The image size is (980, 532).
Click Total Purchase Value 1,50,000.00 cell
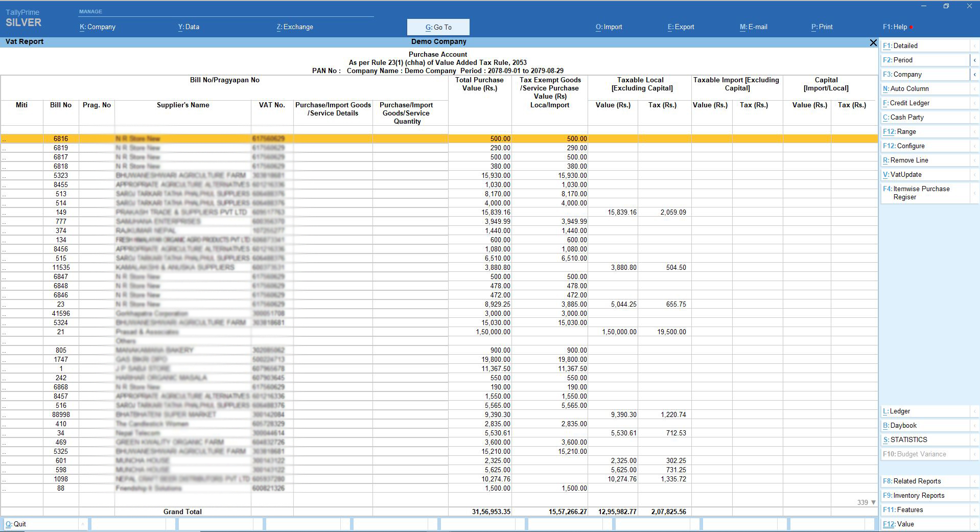click(x=493, y=332)
